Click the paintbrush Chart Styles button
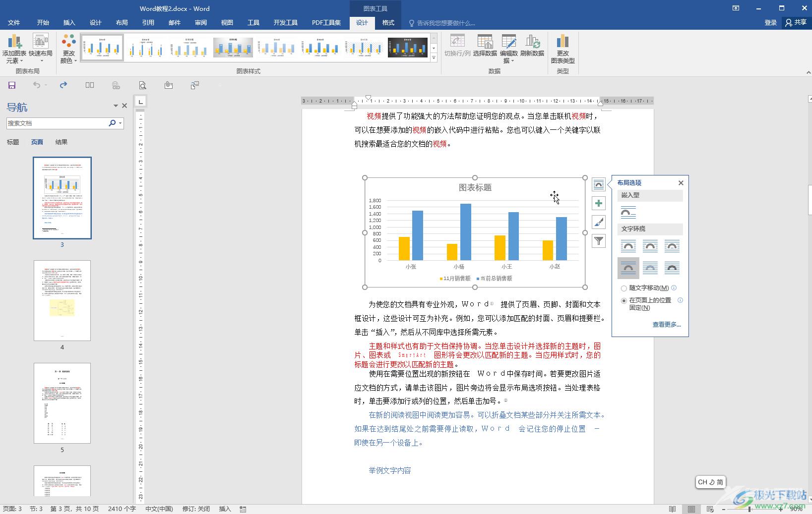 (599, 222)
